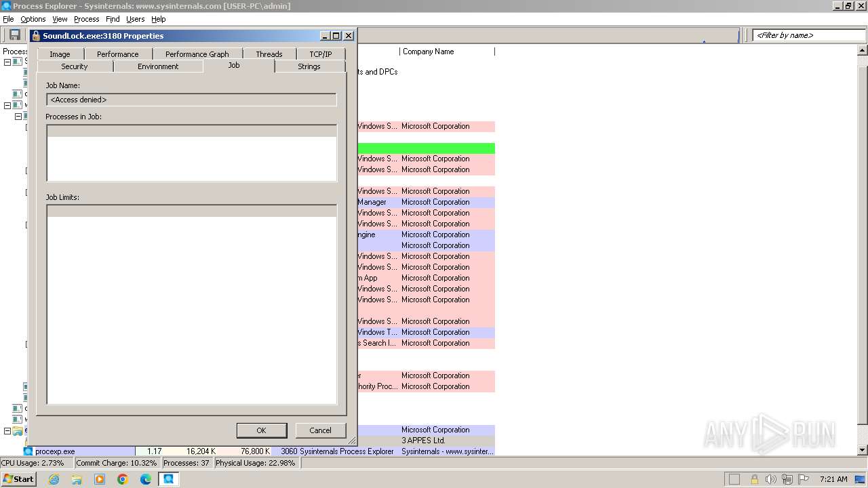Click the Physical Usage status bar entry
This screenshot has width=868, height=488.
(256, 463)
